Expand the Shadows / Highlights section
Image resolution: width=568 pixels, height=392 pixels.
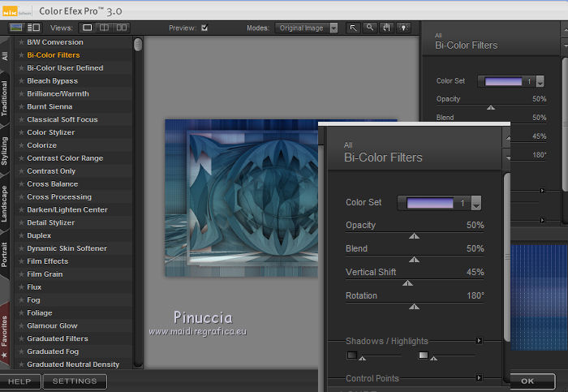click(x=479, y=341)
